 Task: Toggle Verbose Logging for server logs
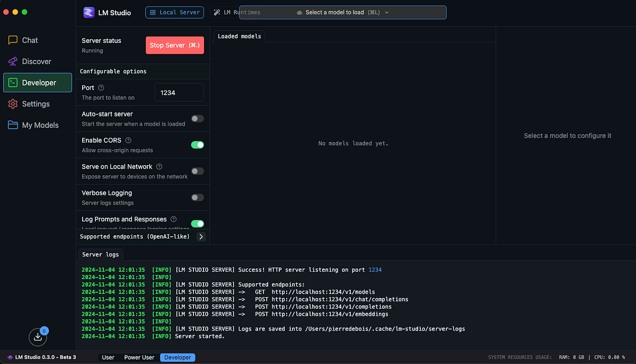[x=197, y=197]
